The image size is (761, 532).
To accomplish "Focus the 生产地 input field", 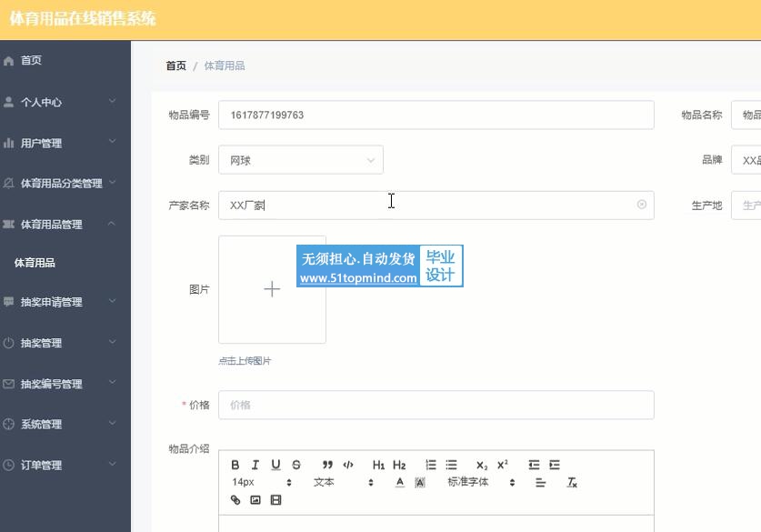I will 746,205.
